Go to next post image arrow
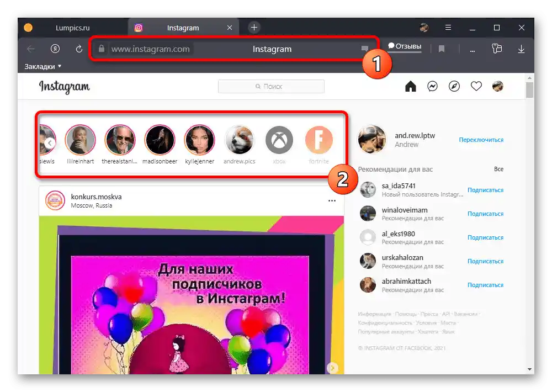 point(332,368)
